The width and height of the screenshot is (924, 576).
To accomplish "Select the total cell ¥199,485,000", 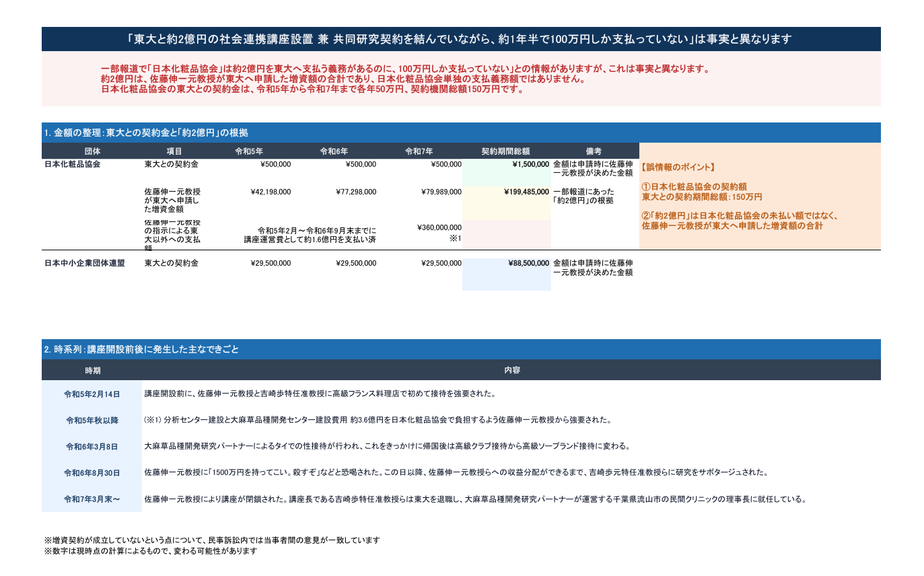I will 506,203.
